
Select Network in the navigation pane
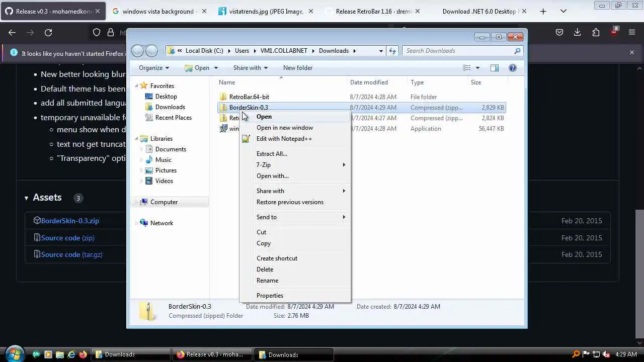[162, 223]
